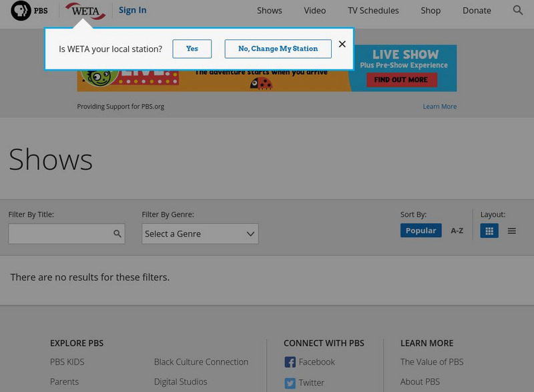Screen dimensions: 534x392
Task: Open the Parents footer link
Action: pos(64,382)
